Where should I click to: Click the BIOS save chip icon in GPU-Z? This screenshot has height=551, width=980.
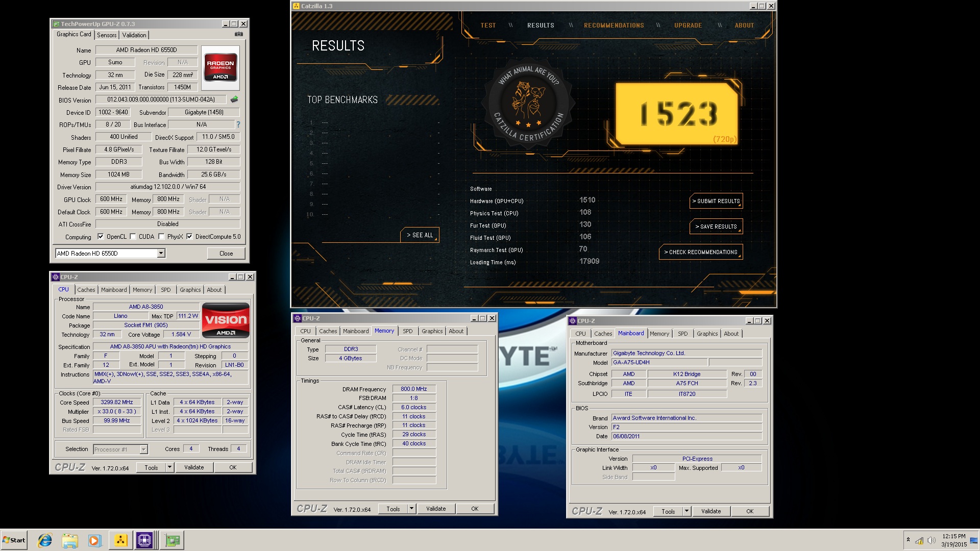click(234, 99)
